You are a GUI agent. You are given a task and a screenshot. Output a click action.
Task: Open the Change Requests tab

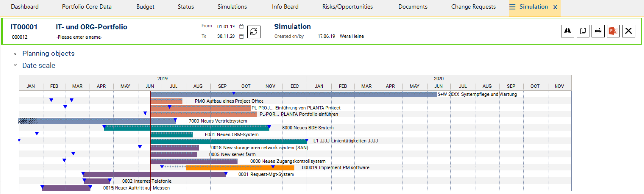[473, 7]
